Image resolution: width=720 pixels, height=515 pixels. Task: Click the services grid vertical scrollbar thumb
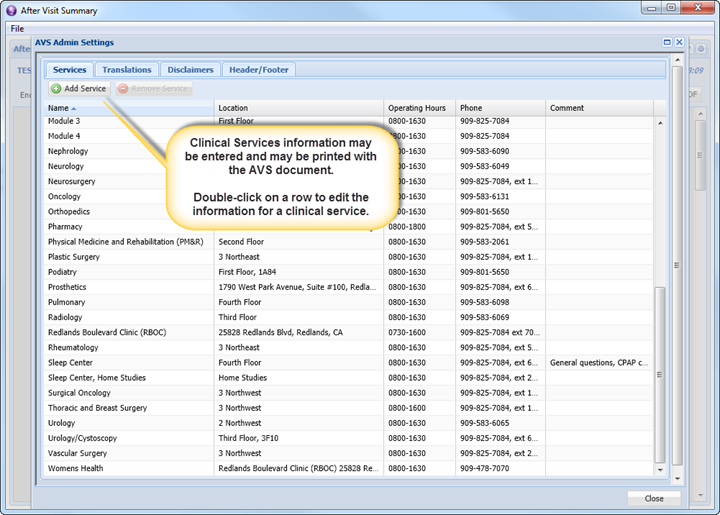click(660, 375)
